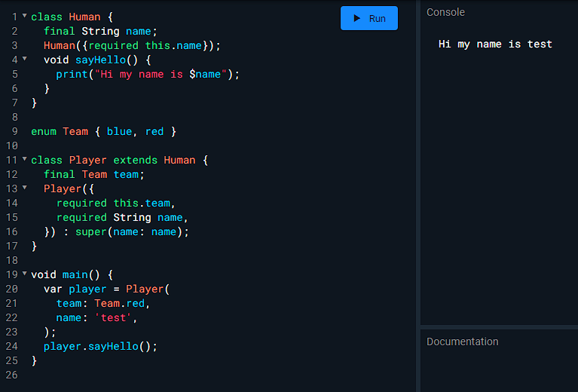Image resolution: width=578 pixels, height=392 pixels.
Task: Select the Documentation panel header
Action: (462, 341)
